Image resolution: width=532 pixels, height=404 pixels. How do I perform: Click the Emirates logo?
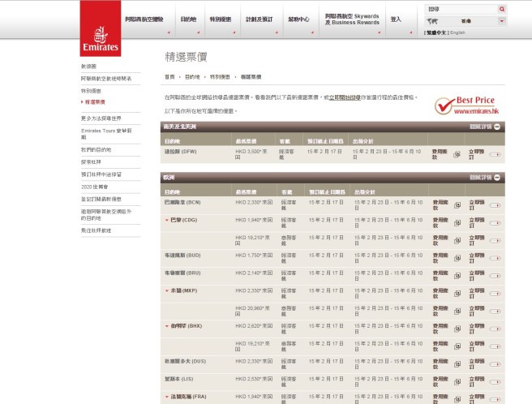pos(101,36)
